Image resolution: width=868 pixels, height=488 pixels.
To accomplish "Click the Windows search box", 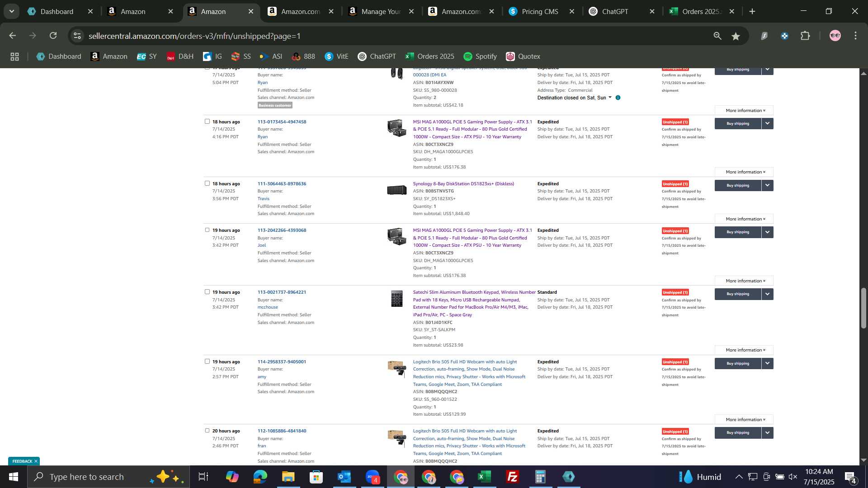I will click(x=108, y=477).
